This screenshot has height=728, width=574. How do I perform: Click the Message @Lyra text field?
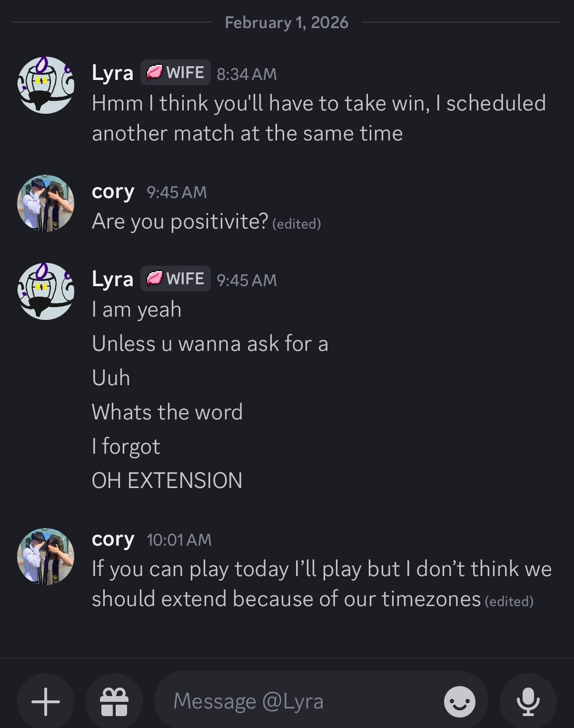[x=295, y=701]
